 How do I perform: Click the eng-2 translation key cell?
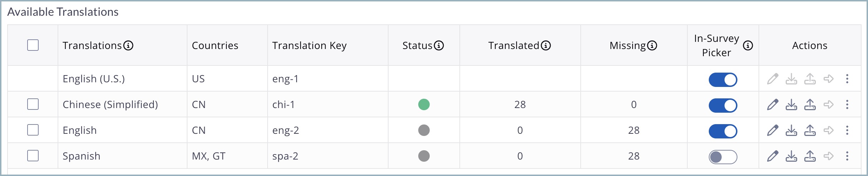(286, 130)
